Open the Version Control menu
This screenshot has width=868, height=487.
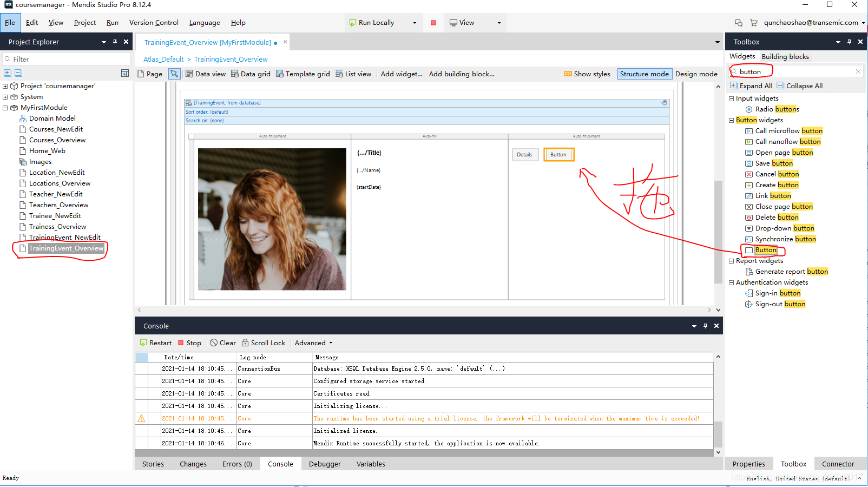point(154,23)
